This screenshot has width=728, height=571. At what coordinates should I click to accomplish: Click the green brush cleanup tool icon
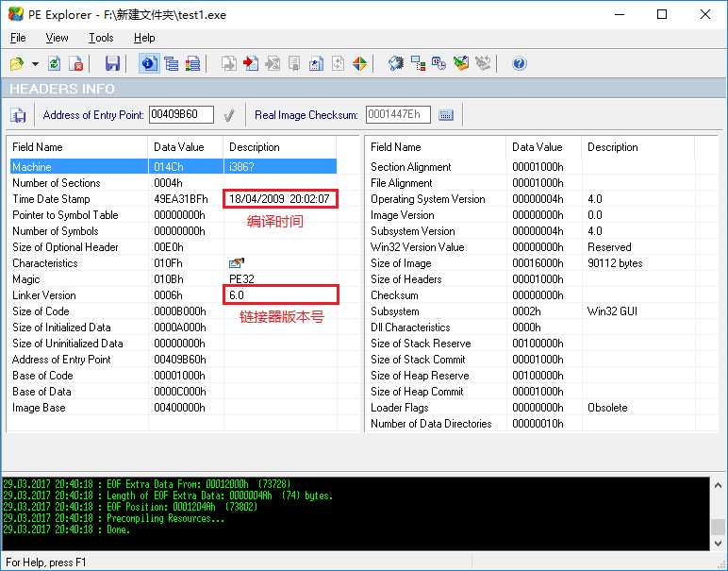[x=461, y=63]
